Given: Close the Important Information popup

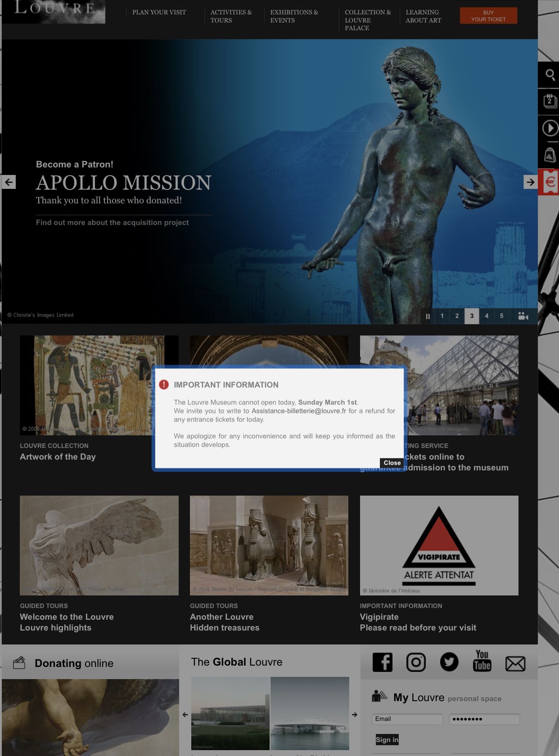Looking at the screenshot, I should [392, 463].
